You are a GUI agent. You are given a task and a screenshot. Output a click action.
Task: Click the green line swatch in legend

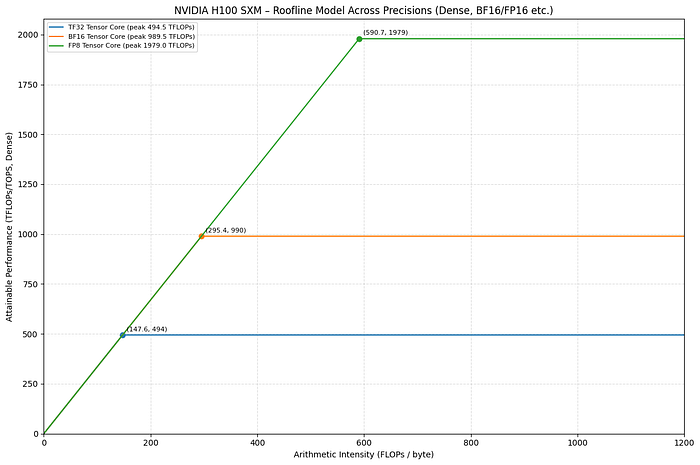[x=57, y=46]
